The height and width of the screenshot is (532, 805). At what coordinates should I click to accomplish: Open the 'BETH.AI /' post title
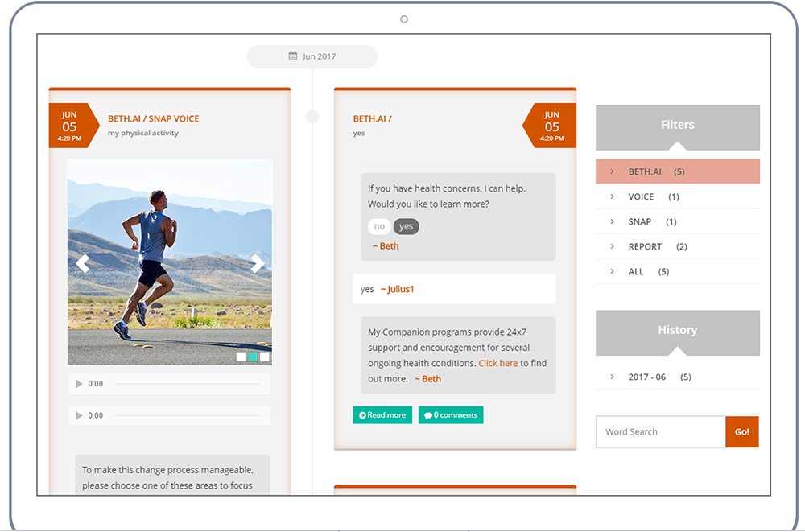point(372,118)
